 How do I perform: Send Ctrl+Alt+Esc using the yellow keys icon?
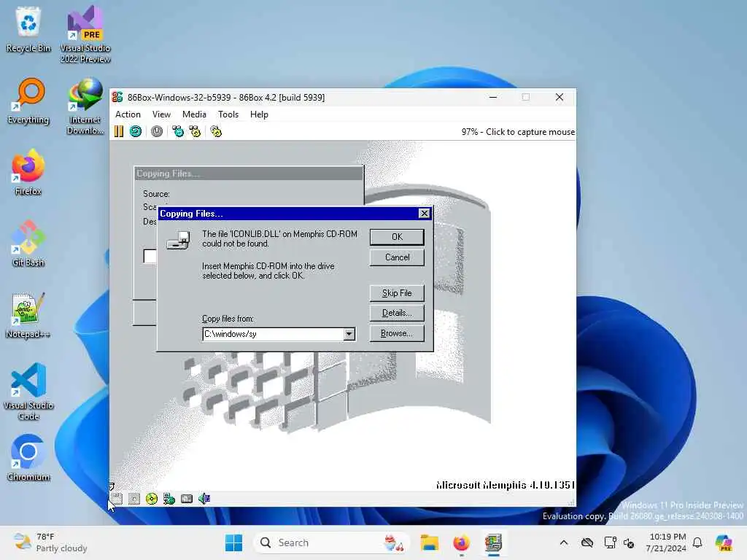[196, 131]
